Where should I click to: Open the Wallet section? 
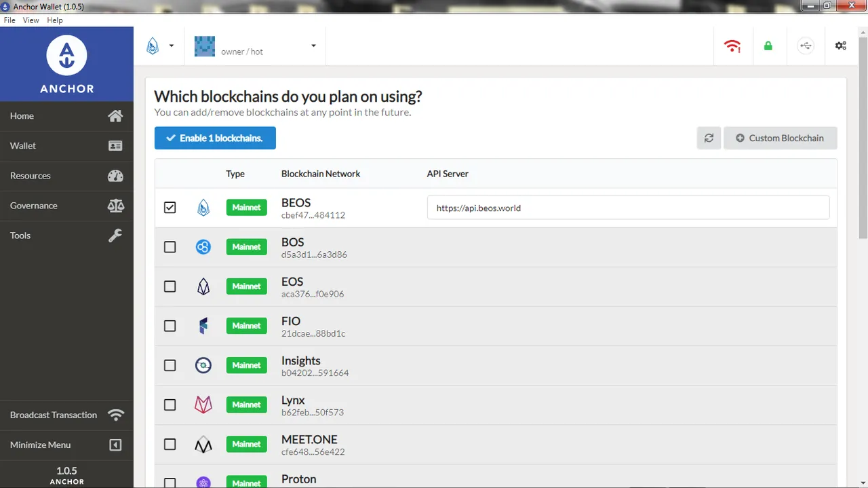pos(66,146)
